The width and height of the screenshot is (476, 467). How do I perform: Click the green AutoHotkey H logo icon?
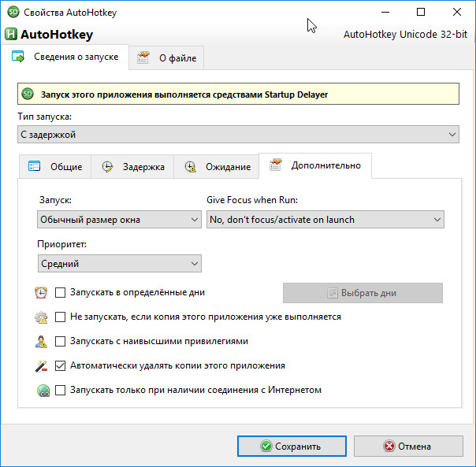tap(11, 34)
